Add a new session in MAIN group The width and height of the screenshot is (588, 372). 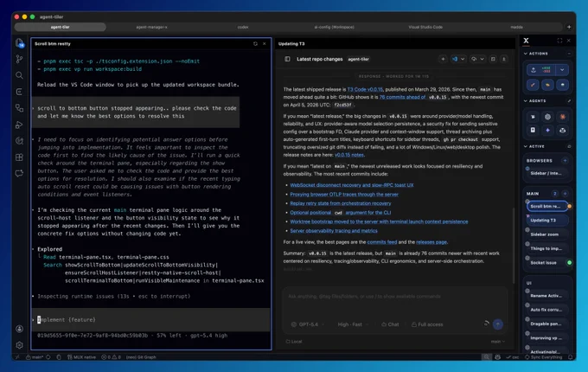[x=565, y=194]
